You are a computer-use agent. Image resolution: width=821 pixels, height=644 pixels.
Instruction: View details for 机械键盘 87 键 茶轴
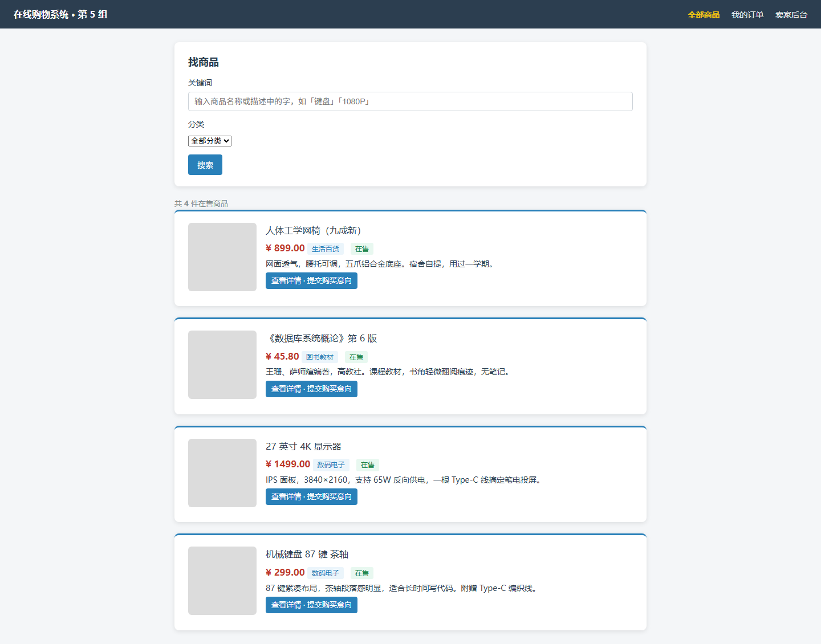coord(311,605)
